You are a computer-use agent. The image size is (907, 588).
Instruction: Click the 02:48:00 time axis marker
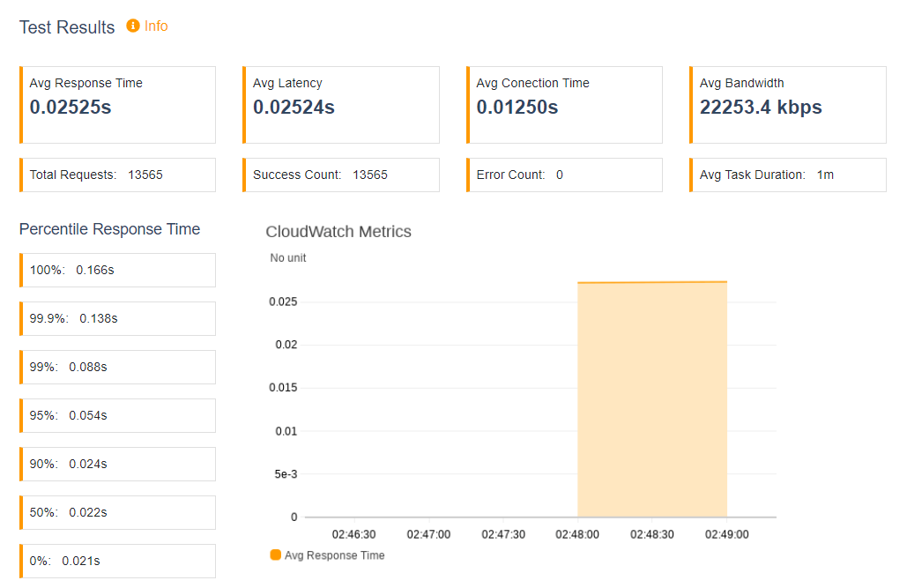pos(577,534)
